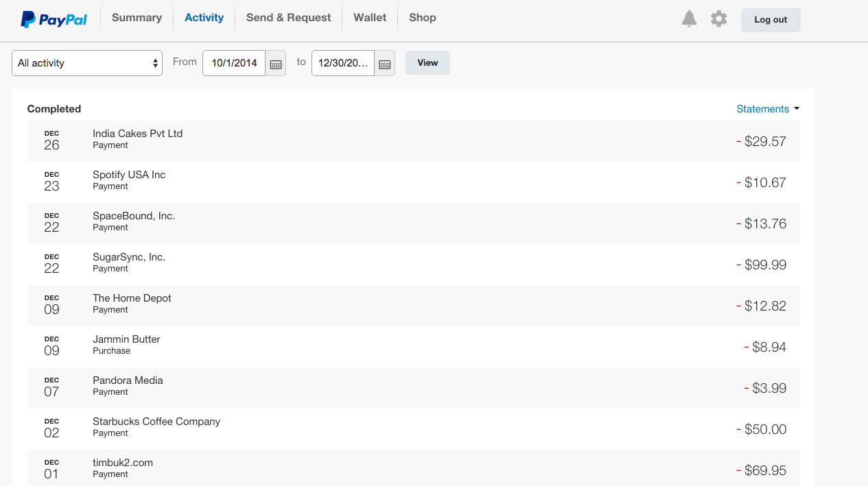This screenshot has height=486, width=868.
Task: Open calendar picker for To date
Action: tap(385, 64)
